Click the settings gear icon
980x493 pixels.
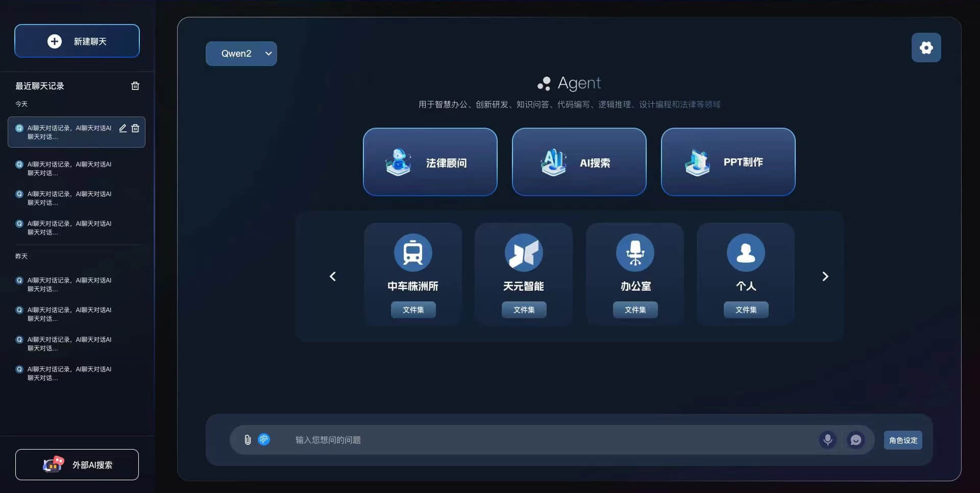(x=926, y=48)
